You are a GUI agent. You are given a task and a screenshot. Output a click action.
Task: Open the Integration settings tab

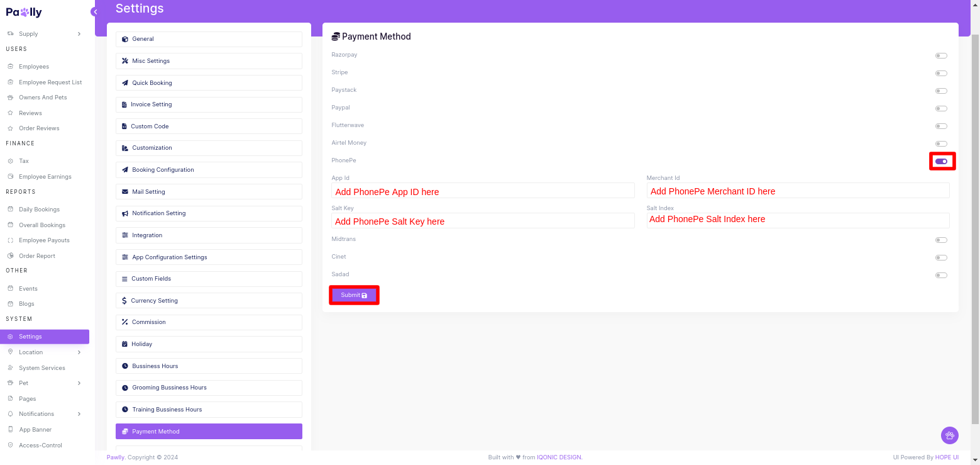click(209, 235)
